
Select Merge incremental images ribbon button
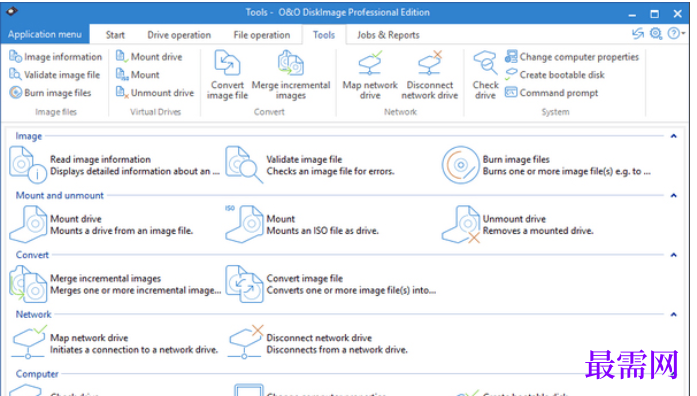coord(291,75)
